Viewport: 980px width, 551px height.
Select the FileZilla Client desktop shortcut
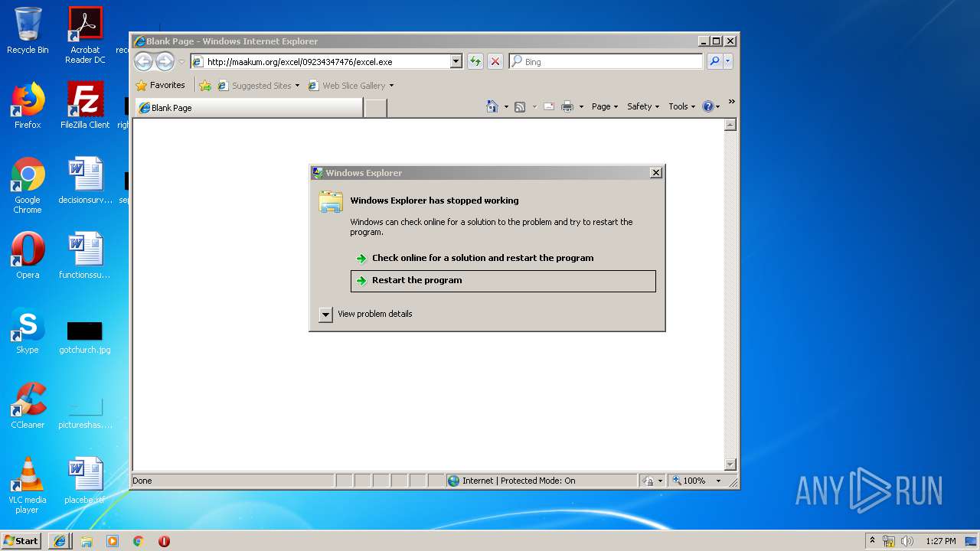tap(85, 106)
